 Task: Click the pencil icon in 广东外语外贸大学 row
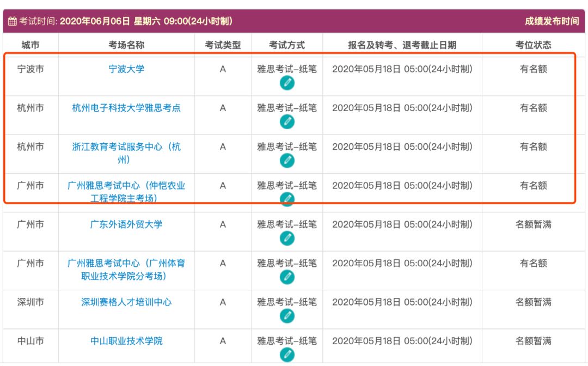pos(287,238)
